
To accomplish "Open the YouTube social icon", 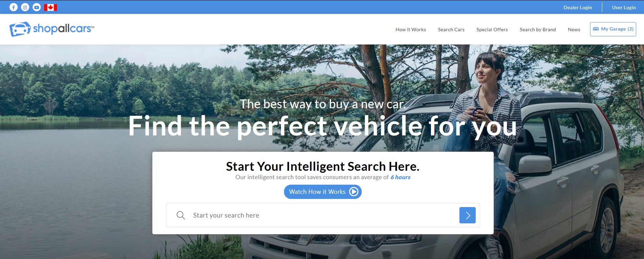I will 37,7.
